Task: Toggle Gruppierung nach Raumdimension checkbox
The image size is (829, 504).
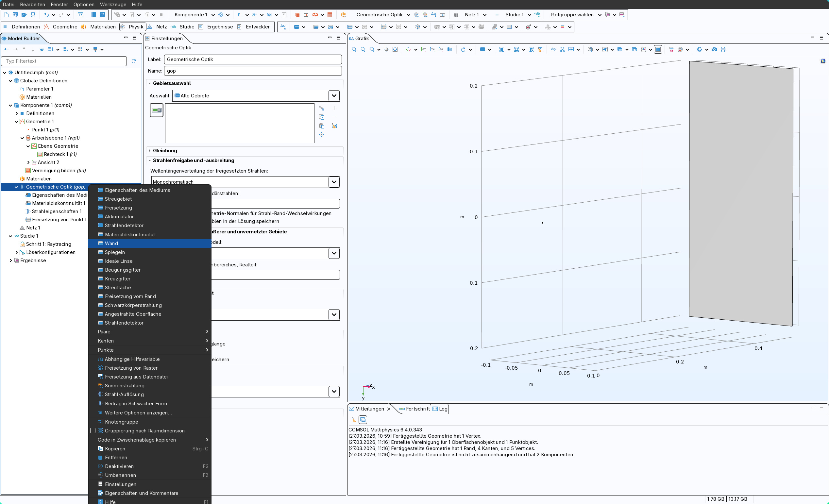Action: point(93,431)
